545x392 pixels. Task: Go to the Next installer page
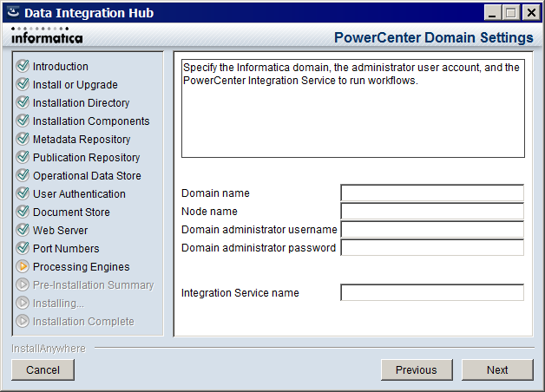click(x=497, y=369)
